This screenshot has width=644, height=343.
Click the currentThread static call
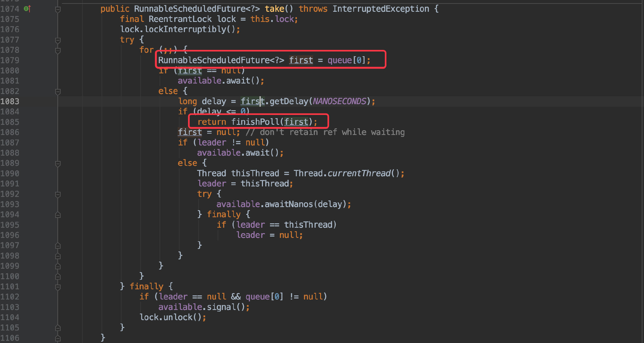tap(359, 173)
